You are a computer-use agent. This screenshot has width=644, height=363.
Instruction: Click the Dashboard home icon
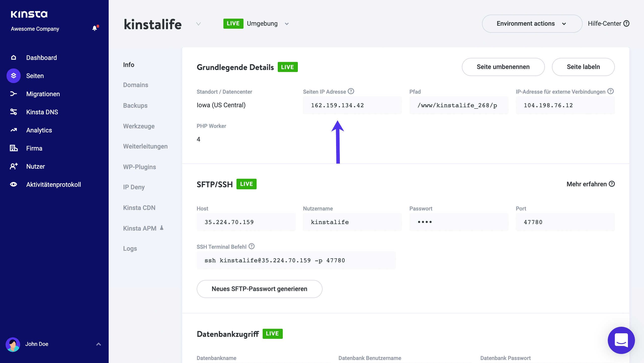coord(14,58)
